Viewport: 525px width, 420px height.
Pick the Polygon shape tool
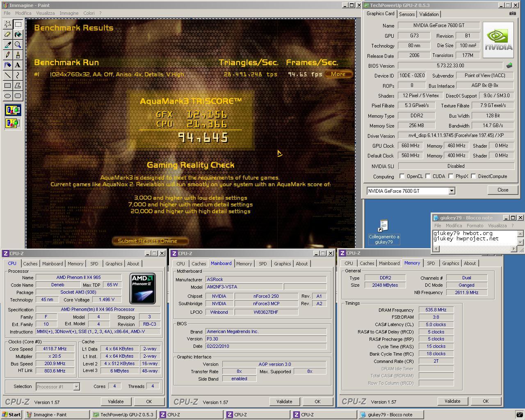pos(18,86)
